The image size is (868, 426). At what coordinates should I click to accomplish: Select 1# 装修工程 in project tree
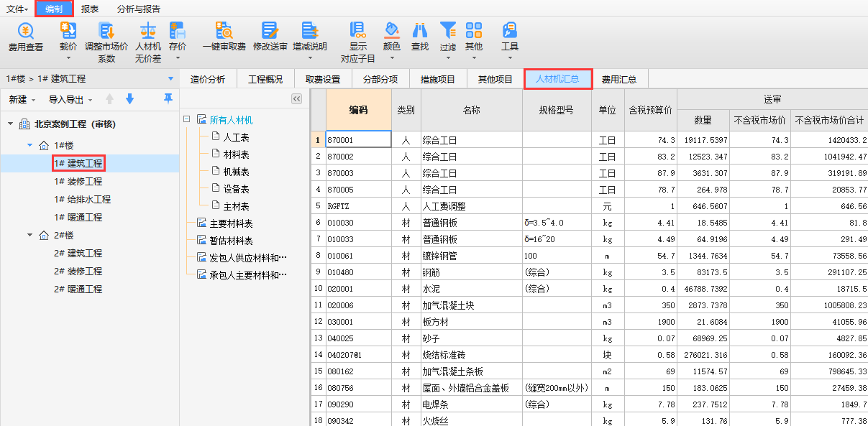tap(78, 182)
